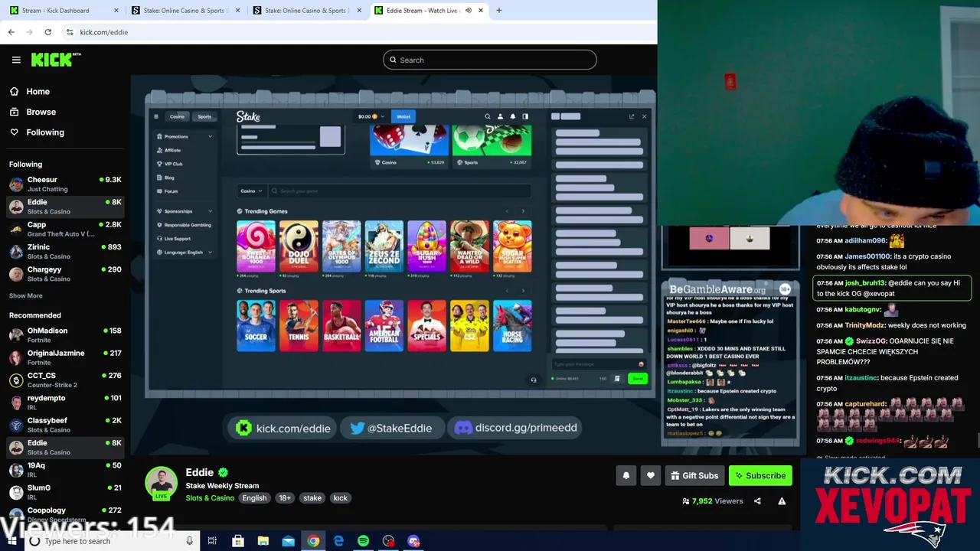Image resolution: width=980 pixels, height=551 pixels.
Task: Click the Stake notifications bell icon
Action: (x=512, y=116)
